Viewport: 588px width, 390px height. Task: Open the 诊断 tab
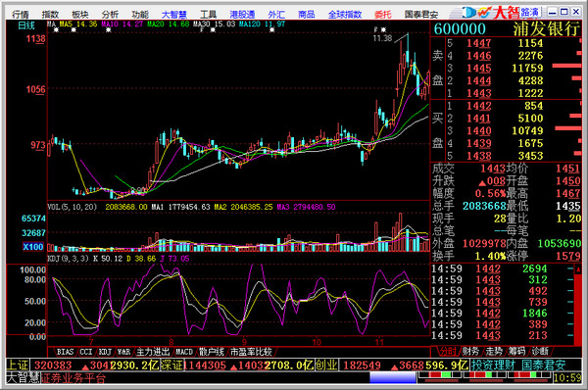540,352
